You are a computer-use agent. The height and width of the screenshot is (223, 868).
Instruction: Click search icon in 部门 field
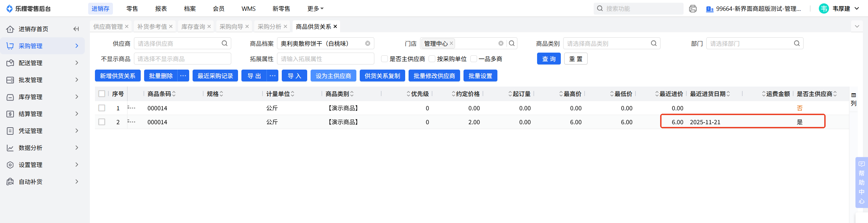pyautogui.click(x=797, y=43)
